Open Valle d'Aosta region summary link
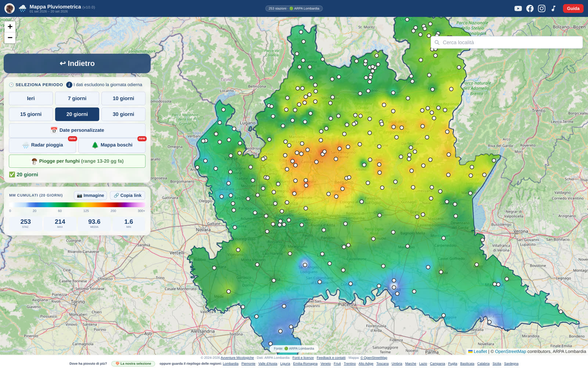The width and height of the screenshot is (588, 368). click(268, 364)
